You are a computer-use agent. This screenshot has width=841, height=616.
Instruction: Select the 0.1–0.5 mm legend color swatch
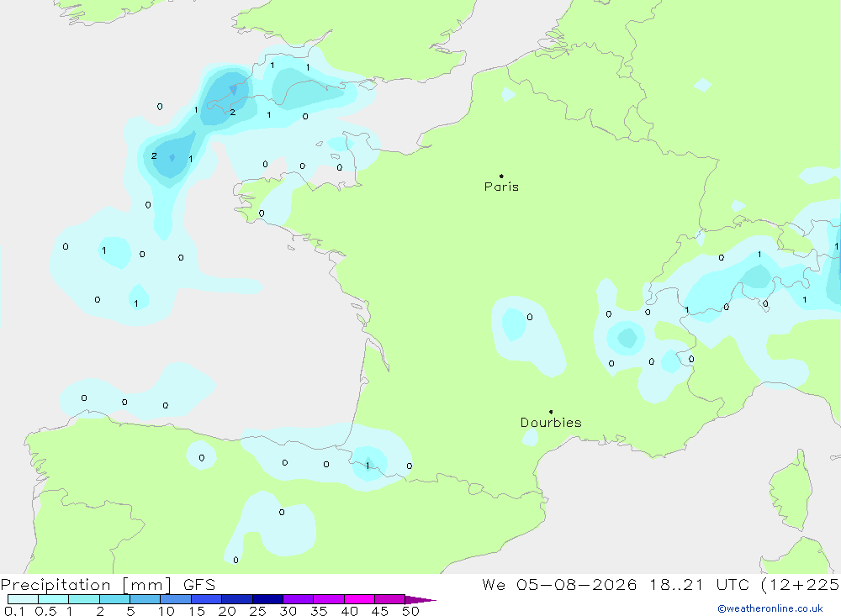tap(23, 599)
